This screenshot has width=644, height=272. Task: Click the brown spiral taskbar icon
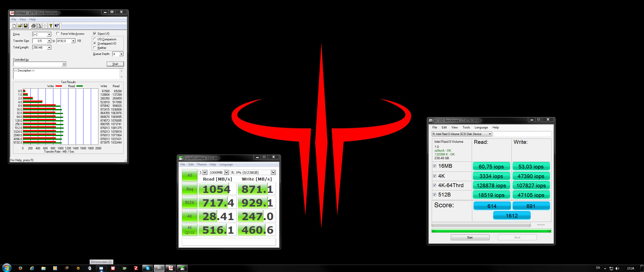coord(67,268)
